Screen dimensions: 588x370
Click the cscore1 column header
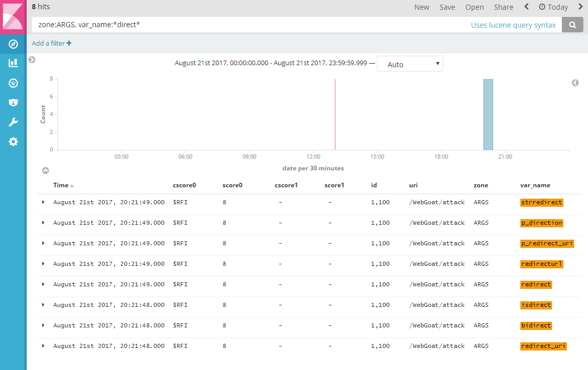[x=286, y=185]
